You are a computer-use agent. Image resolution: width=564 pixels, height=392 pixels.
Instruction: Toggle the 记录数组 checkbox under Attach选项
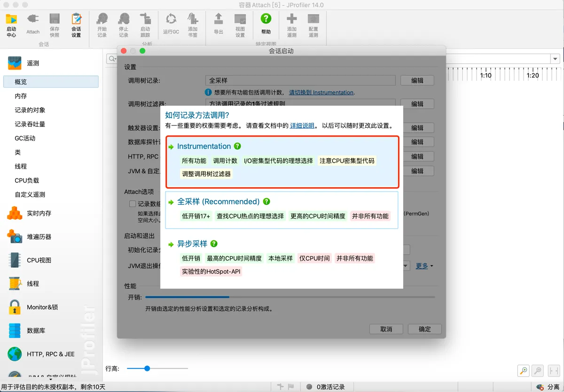tap(133, 204)
